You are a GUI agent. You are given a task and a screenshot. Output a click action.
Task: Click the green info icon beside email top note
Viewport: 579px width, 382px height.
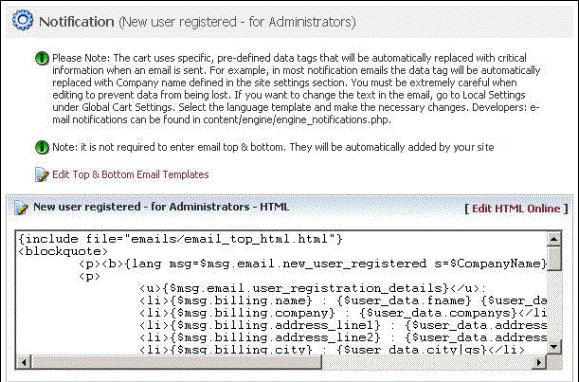(x=42, y=147)
